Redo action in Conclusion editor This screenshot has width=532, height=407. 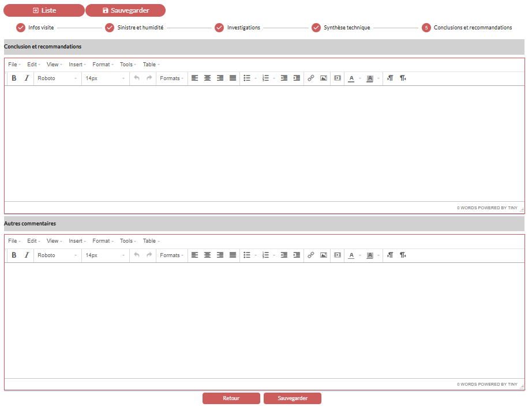click(x=149, y=78)
